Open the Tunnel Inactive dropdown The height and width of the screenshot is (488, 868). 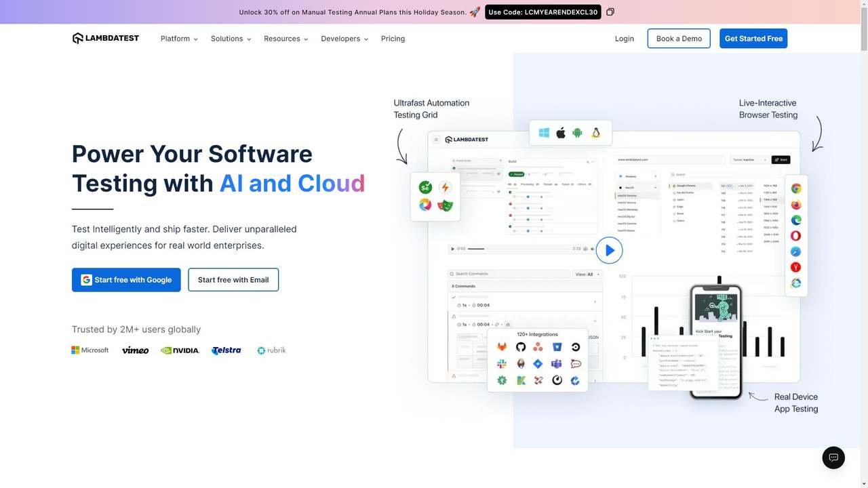(749, 160)
